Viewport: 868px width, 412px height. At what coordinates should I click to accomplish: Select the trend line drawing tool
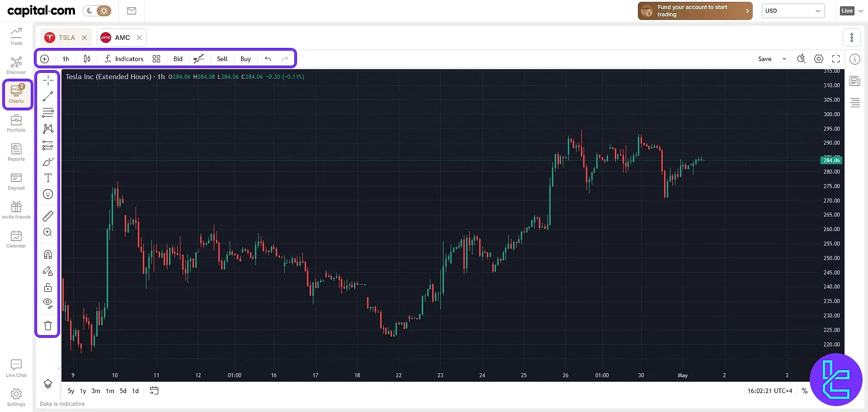coord(48,96)
